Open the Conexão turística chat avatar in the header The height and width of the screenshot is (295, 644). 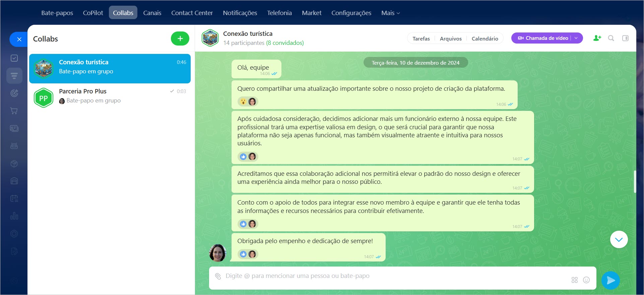pyautogui.click(x=210, y=38)
